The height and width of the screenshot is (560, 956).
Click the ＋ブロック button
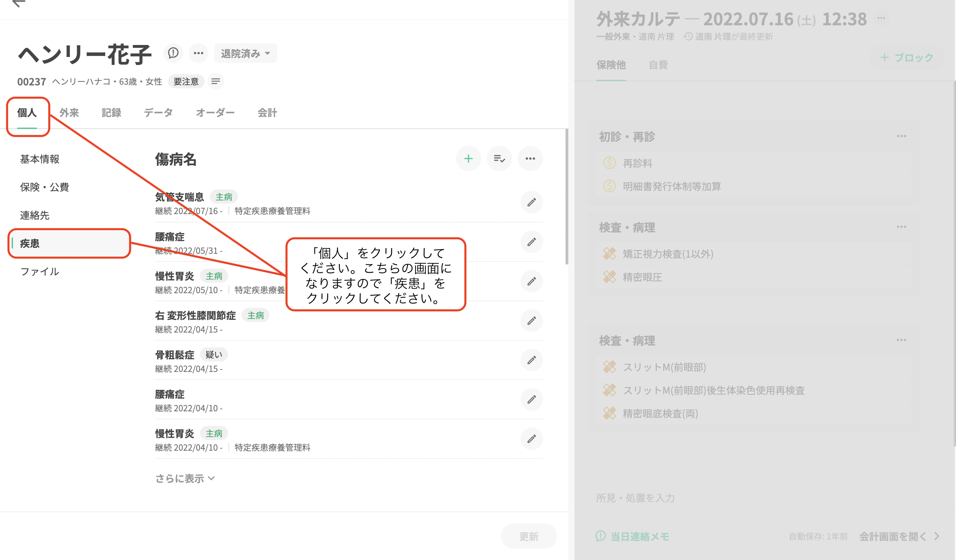(x=907, y=58)
